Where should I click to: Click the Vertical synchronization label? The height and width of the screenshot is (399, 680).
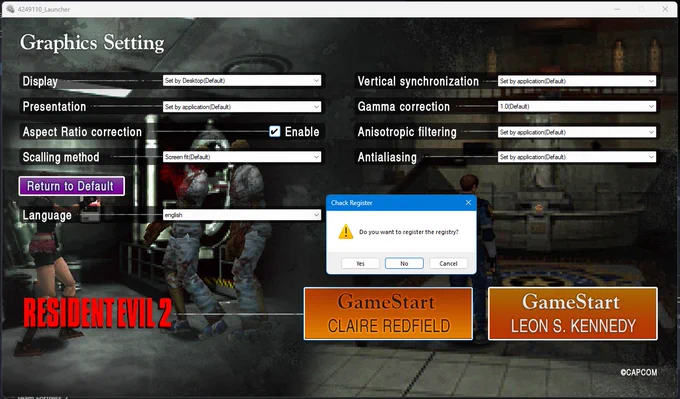click(x=418, y=81)
